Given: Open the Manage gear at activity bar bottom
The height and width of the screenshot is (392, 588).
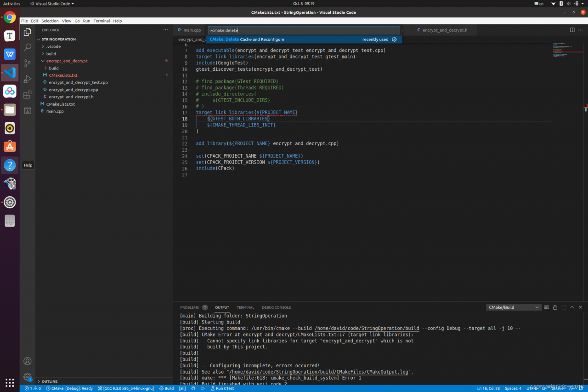Looking at the screenshot, I should pyautogui.click(x=28, y=377).
